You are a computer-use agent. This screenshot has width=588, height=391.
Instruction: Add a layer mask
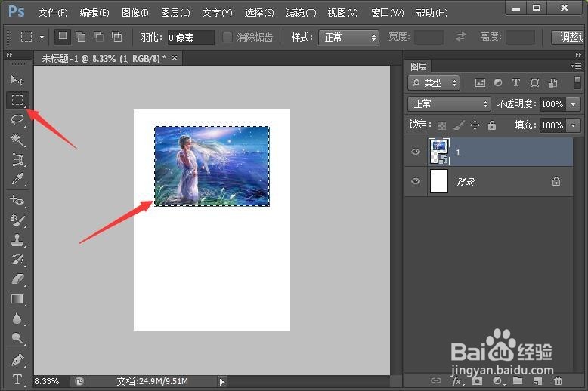[x=477, y=381]
